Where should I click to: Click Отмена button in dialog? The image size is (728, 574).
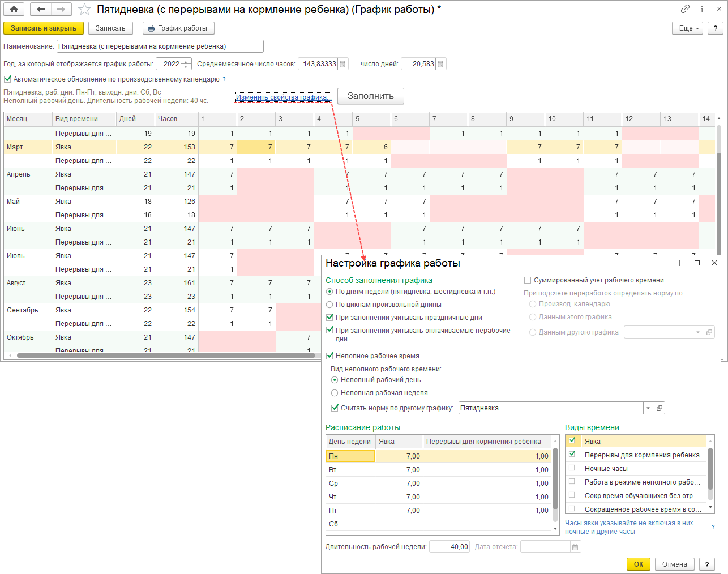point(675,564)
